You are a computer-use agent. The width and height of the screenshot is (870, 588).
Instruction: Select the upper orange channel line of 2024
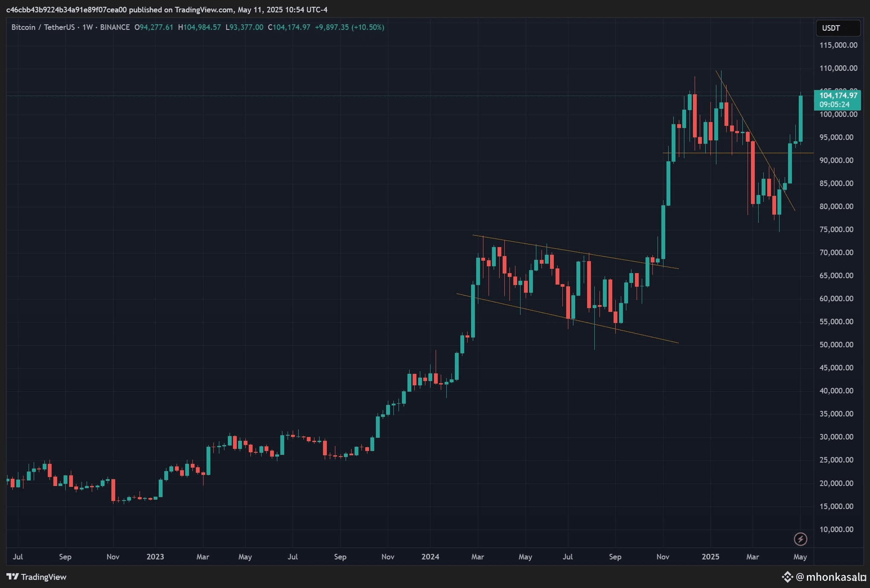point(576,252)
